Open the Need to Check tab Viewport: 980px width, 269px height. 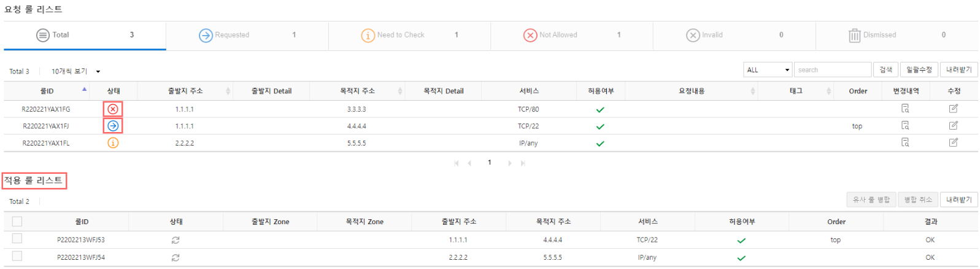409,36
